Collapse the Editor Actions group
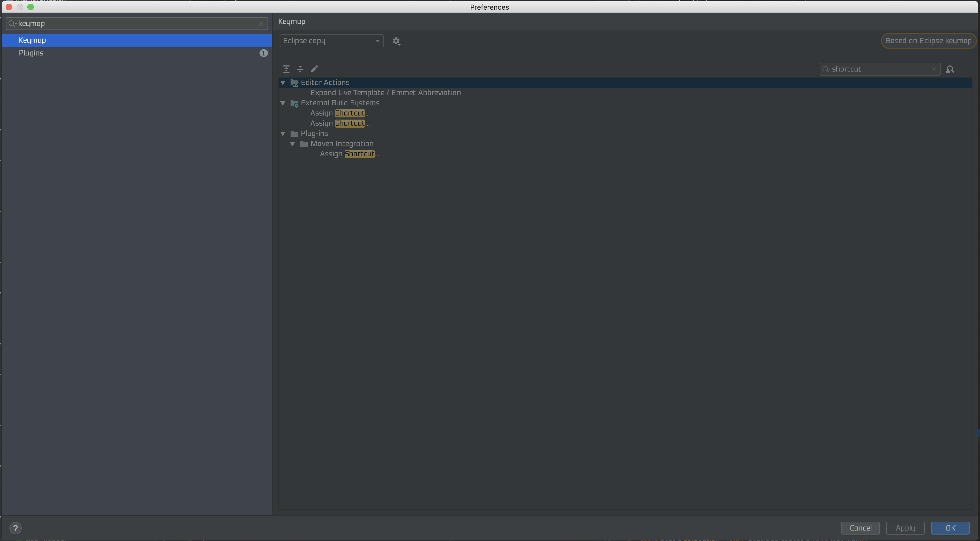This screenshot has height=541, width=980. pyautogui.click(x=283, y=83)
